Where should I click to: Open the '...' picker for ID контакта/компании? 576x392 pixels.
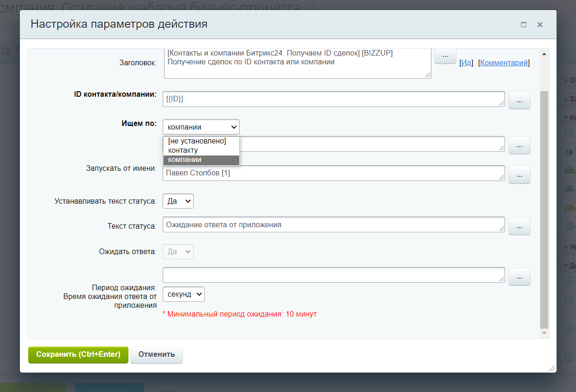tap(519, 100)
